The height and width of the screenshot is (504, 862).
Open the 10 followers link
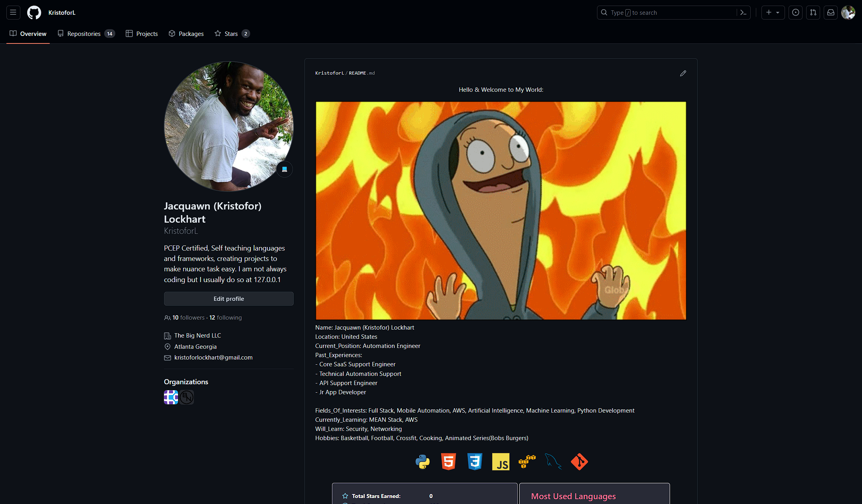click(x=188, y=318)
